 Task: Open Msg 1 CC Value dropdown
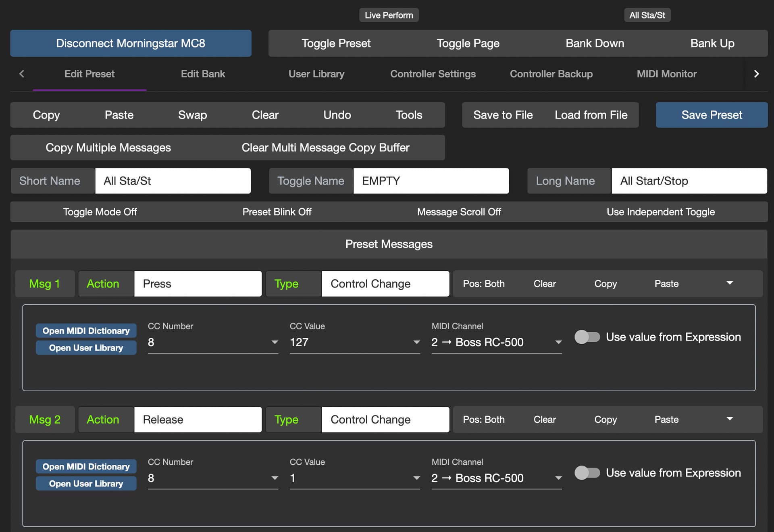[x=355, y=342]
